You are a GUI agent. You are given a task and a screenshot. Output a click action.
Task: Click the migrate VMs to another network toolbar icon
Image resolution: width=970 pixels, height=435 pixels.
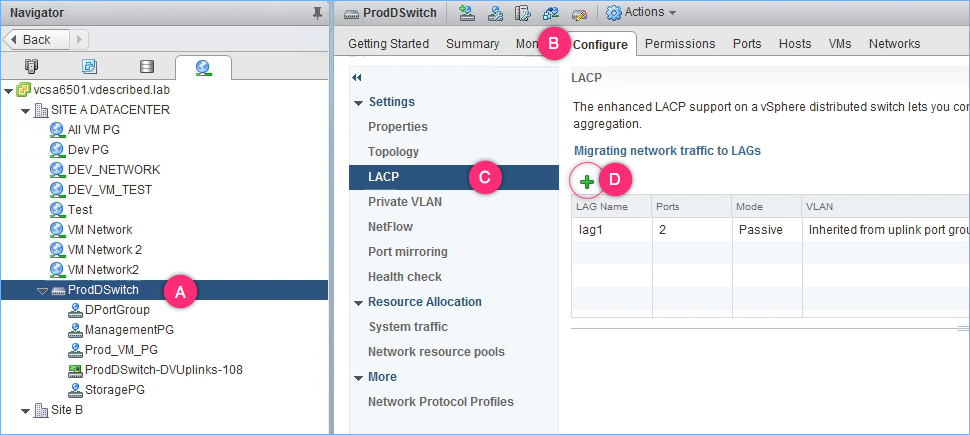(x=551, y=13)
